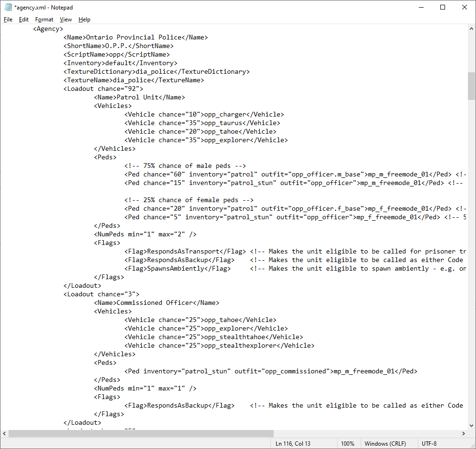Click in the TextureDictionary dia_police line
Image resolution: width=476 pixels, height=449 pixels.
coord(156,72)
